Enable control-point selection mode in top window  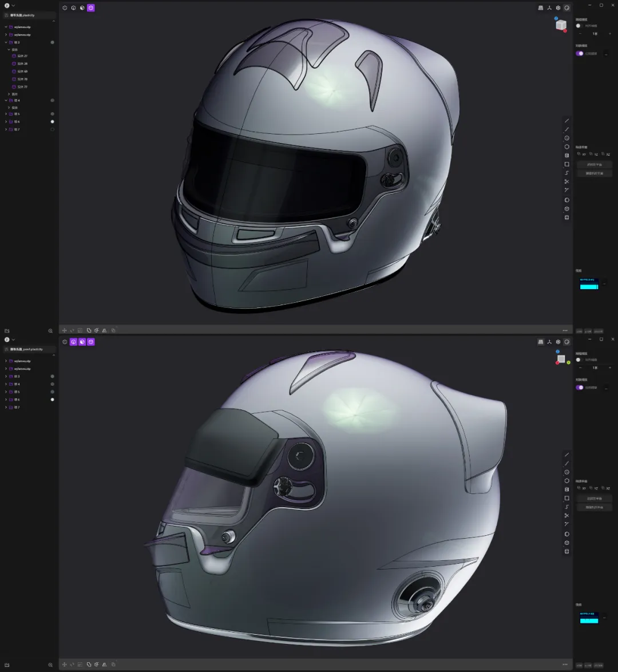(x=65, y=7)
